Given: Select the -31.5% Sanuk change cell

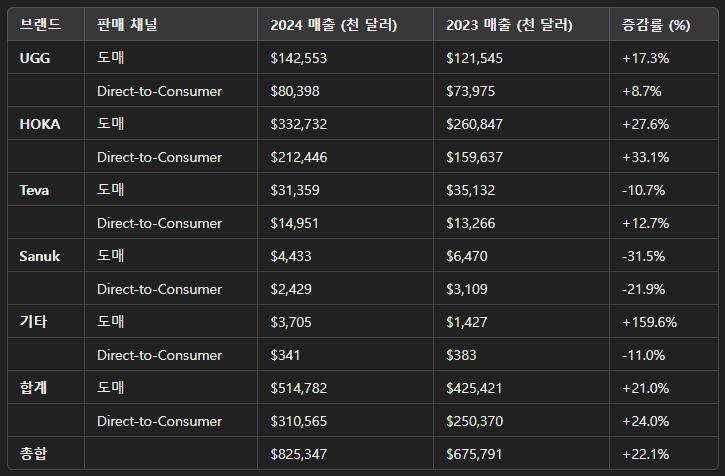Looking at the screenshot, I should [643, 256].
